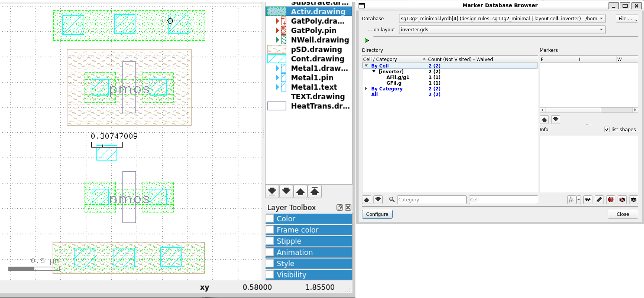The width and height of the screenshot is (644, 298).
Task: Select the AFil.g/g1 category item
Action: click(397, 77)
